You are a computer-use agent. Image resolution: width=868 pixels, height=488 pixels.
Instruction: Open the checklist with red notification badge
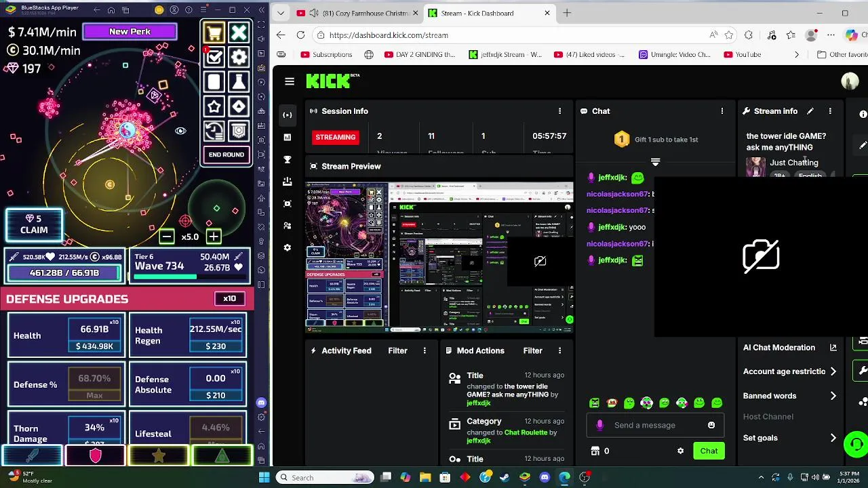click(x=214, y=58)
